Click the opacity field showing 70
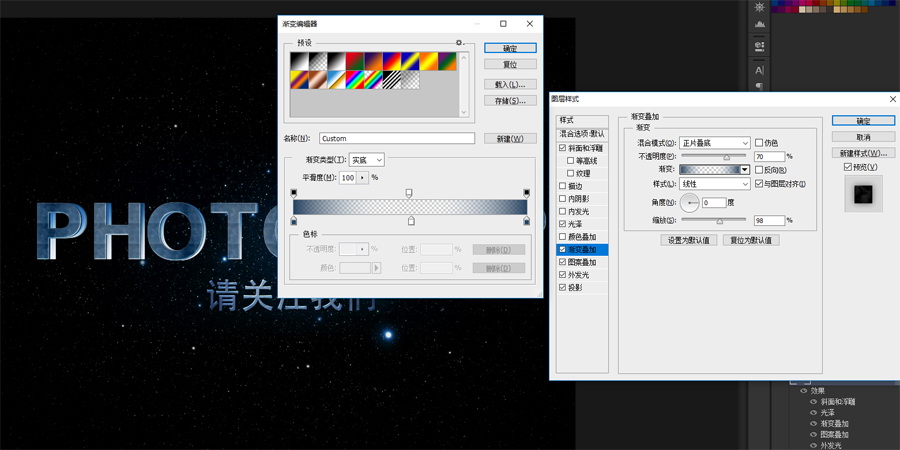 point(769,156)
